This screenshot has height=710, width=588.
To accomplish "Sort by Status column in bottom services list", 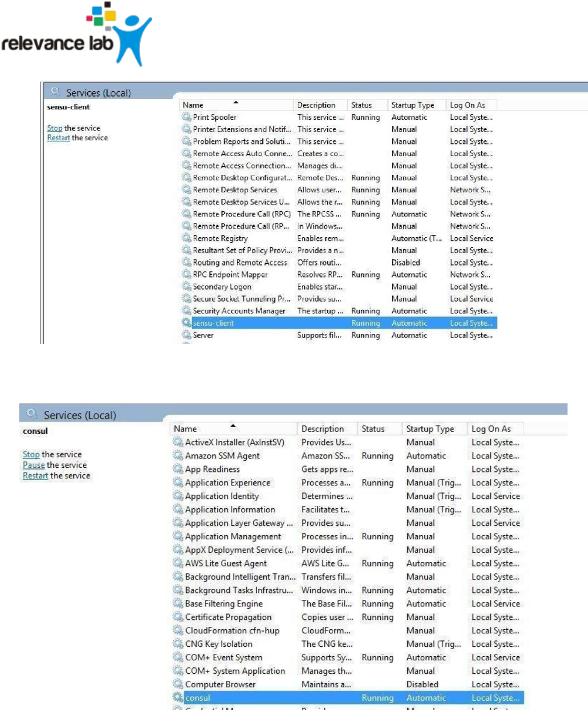I will click(x=379, y=429).
